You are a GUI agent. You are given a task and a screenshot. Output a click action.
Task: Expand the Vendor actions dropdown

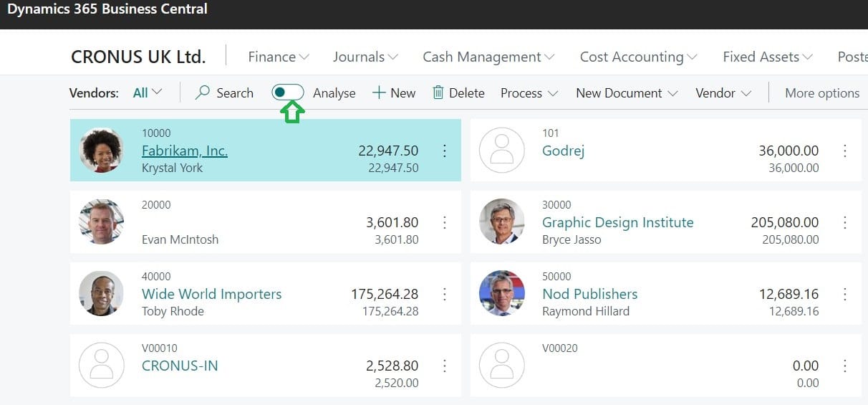pos(723,92)
